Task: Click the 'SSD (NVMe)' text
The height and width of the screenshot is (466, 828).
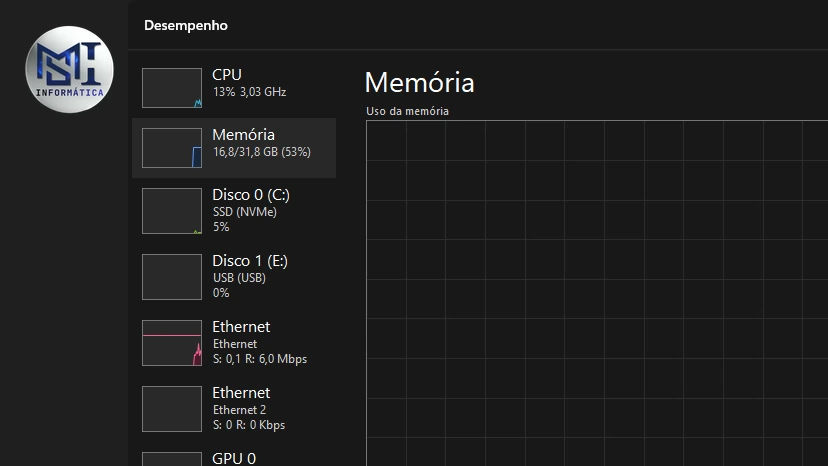Action: click(x=244, y=212)
